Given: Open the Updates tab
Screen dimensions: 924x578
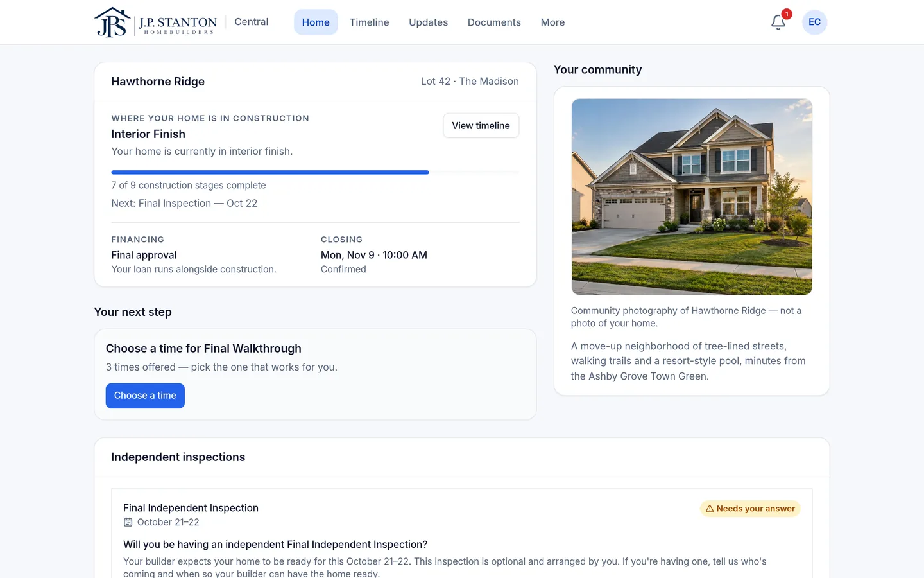Looking at the screenshot, I should [428, 22].
